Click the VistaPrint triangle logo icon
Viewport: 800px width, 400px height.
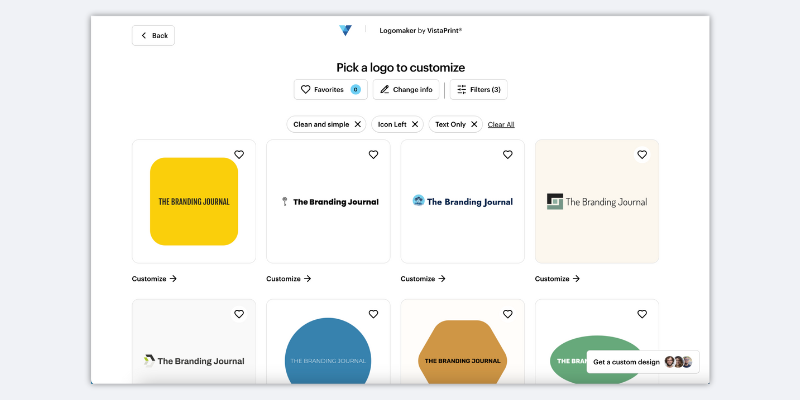point(346,31)
